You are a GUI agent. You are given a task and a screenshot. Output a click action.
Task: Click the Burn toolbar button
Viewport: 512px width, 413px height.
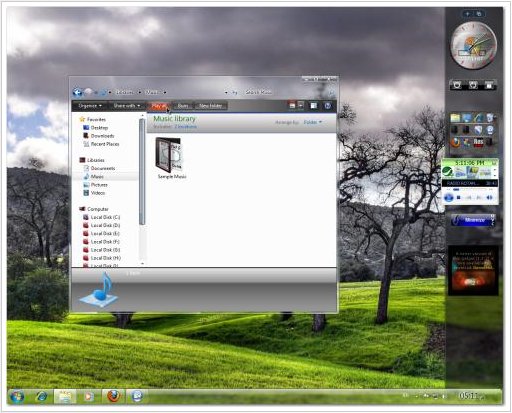point(183,106)
